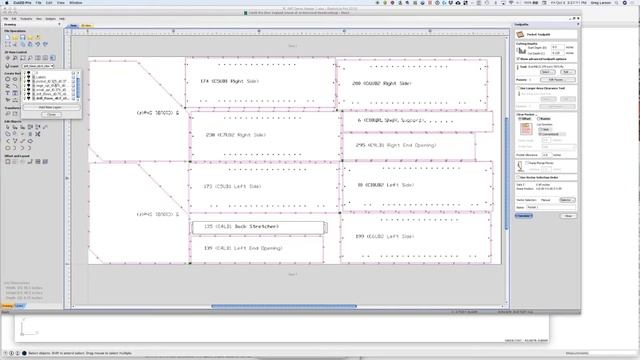
Task: Click the Calculate button
Action: point(524,216)
